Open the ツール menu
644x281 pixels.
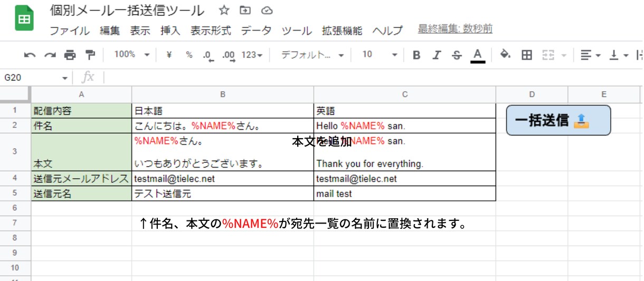297,31
